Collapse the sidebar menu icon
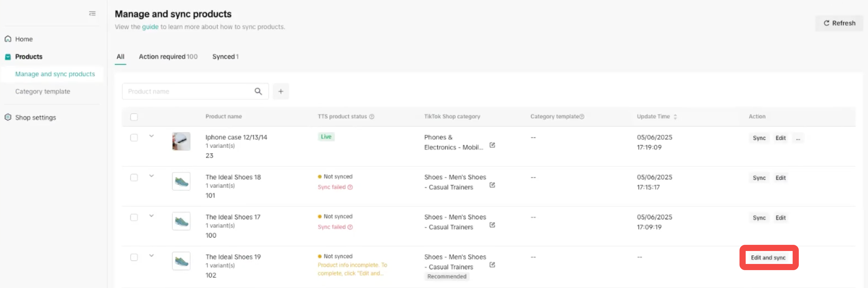The height and width of the screenshot is (288, 868). pyautogui.click(x=92, y=14)
